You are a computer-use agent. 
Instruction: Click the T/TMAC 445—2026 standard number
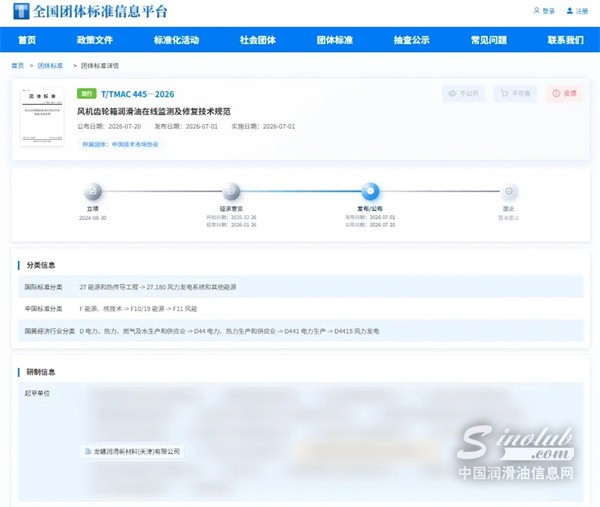[137, 94]
